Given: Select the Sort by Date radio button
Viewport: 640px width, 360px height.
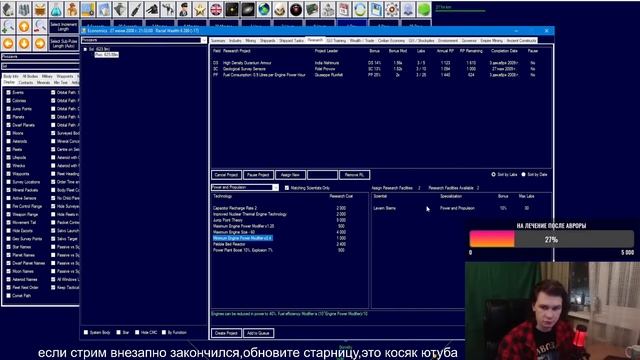Looking at the screenshot, I should pyautogui.click(x=524, y=174).
